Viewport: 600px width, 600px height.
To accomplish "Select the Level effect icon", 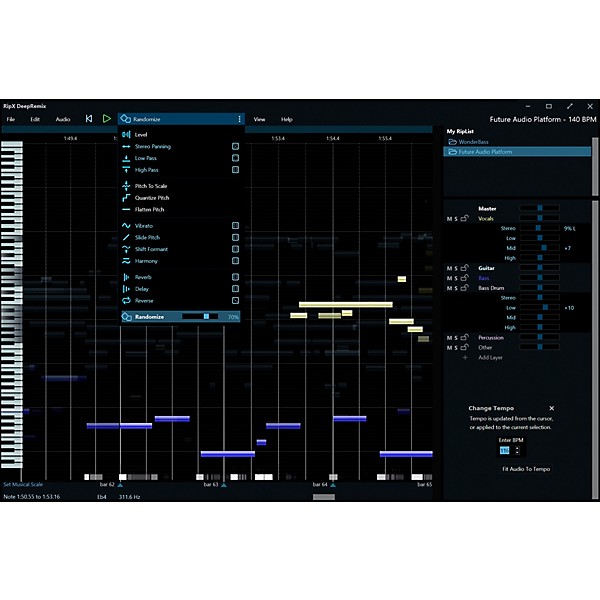I will click(x=126, y=134).
